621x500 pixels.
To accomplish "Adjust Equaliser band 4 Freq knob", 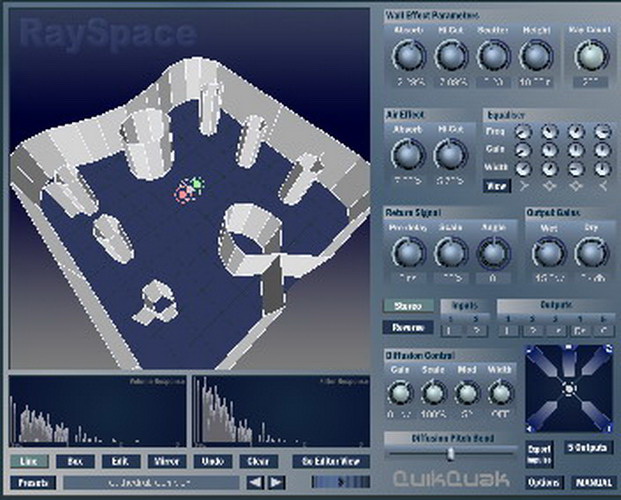I will click(x=602, y=132).
